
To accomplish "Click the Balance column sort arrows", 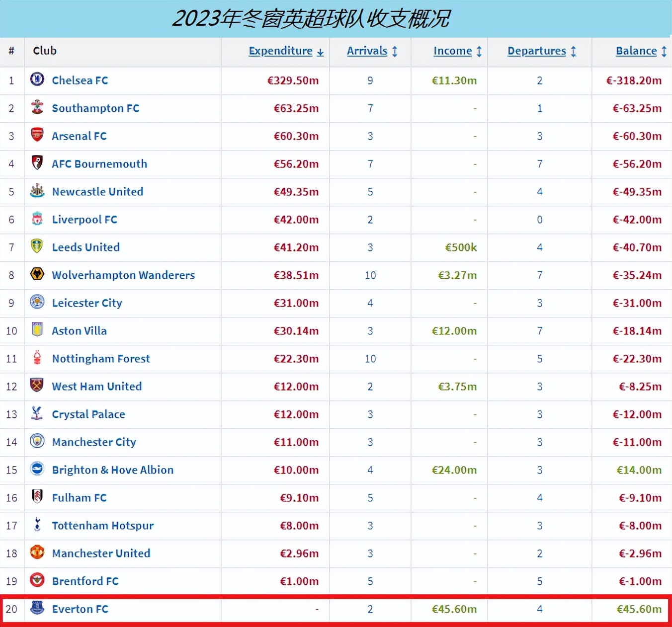I will (665, 51).
